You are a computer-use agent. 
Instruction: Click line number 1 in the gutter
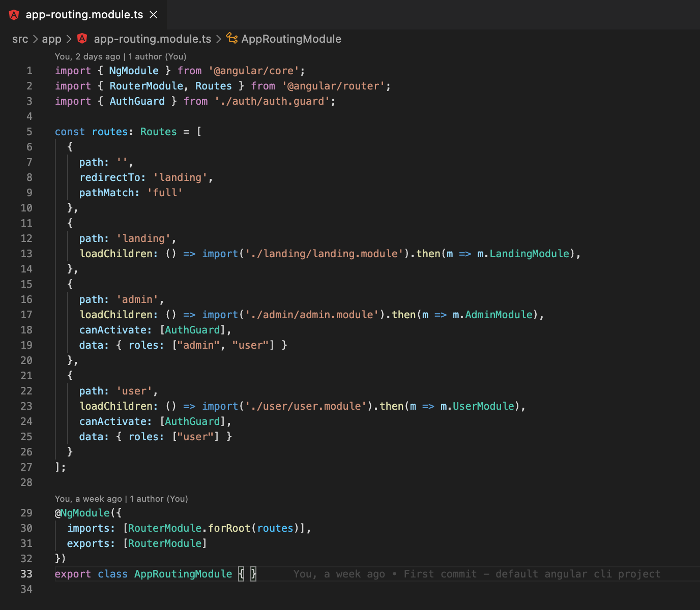point(30,71)
